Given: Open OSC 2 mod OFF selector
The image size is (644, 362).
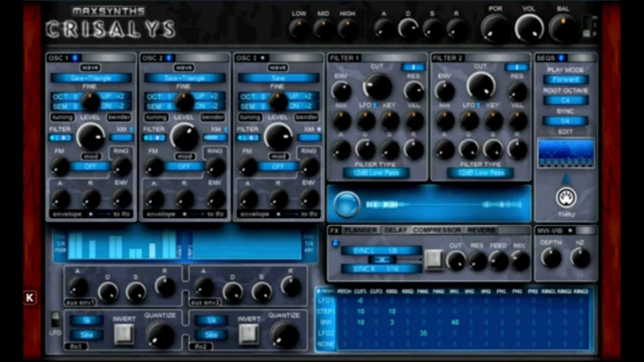Looking at the screenshot, I should tap(184, 166).
